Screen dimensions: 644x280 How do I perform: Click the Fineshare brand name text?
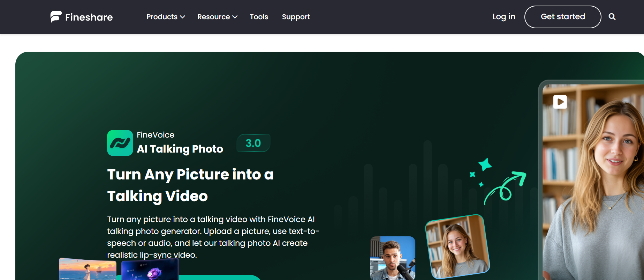point(89,17)
